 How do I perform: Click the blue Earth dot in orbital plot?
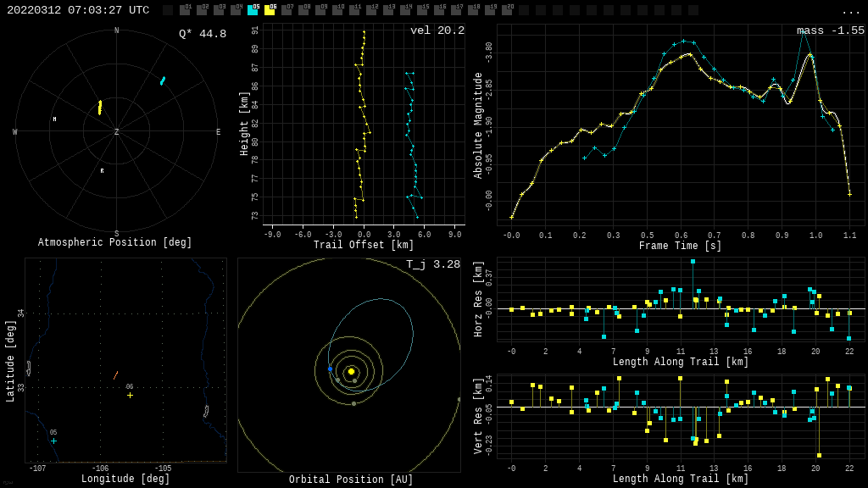click(x=330, y=369)
